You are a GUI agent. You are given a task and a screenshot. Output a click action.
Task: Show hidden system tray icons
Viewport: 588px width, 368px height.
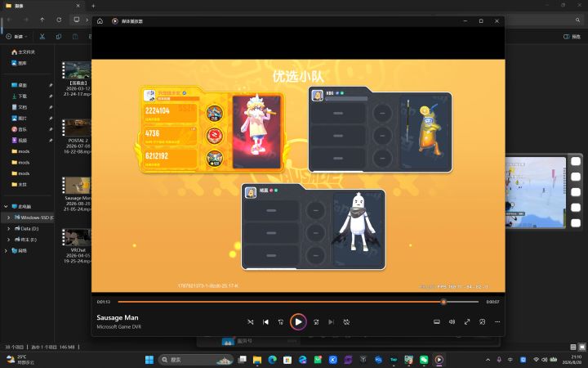(488, 359)
